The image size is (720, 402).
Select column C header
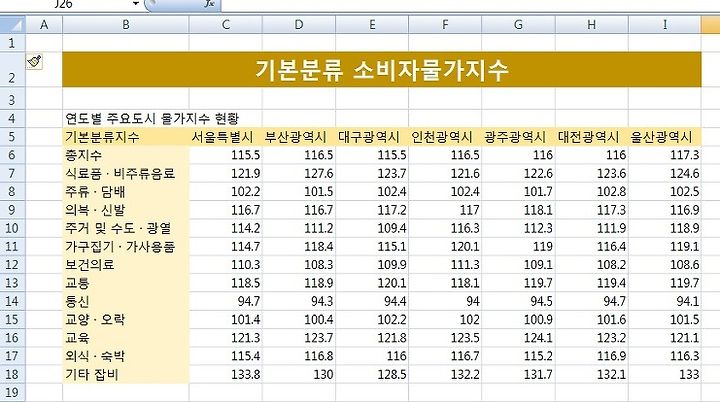pos(225,24)
